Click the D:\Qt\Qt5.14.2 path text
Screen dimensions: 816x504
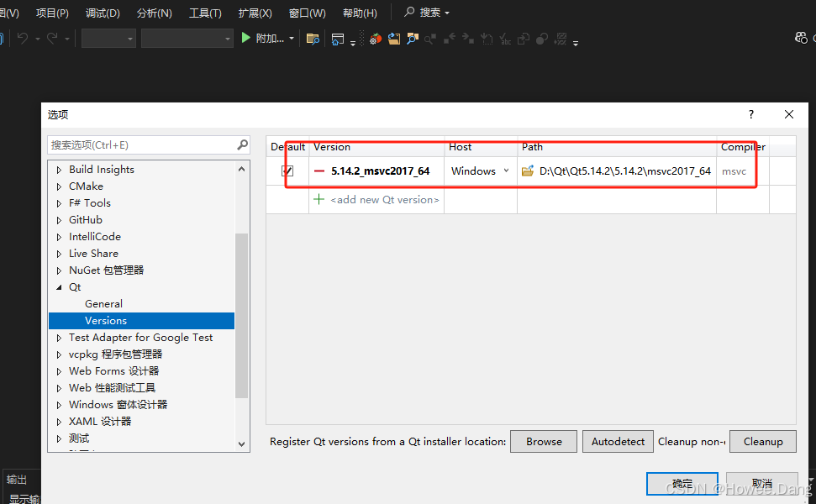click(x=625, y=171)
